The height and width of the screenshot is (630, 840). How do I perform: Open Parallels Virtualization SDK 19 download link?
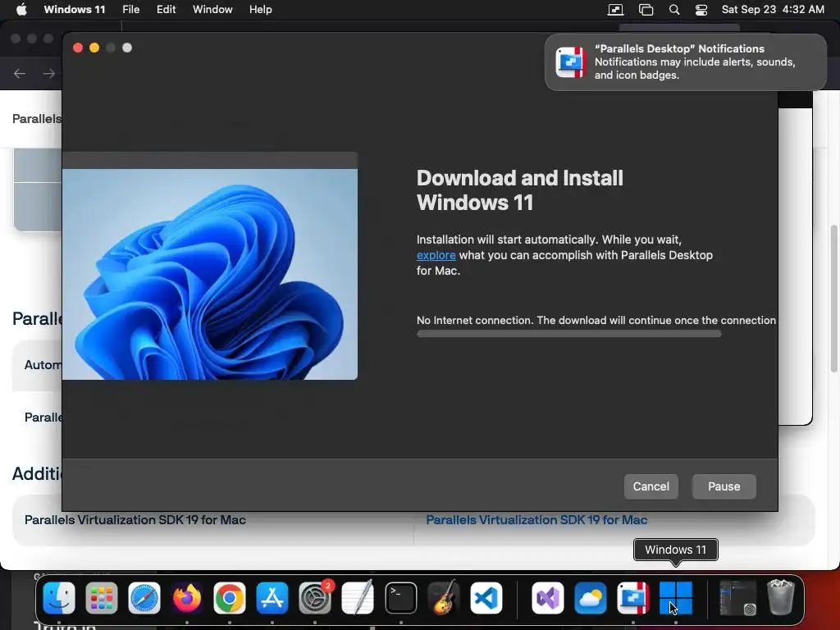[x=536, y=519]
